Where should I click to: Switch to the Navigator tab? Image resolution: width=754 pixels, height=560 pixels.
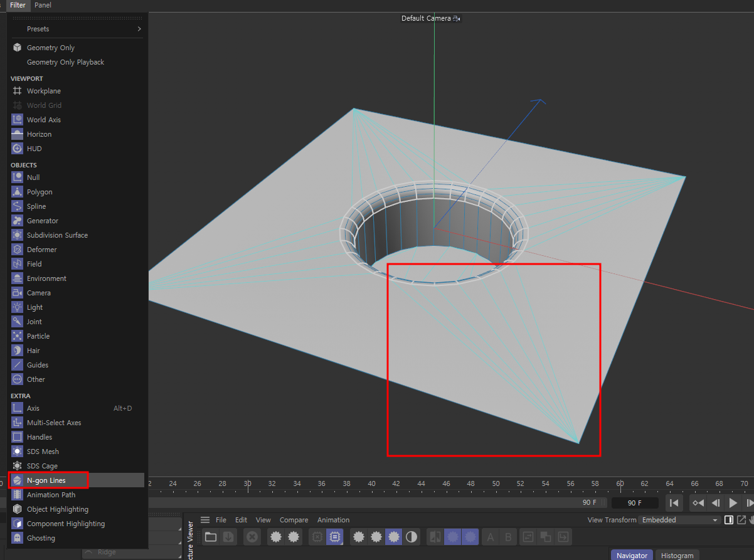point(632,556)
